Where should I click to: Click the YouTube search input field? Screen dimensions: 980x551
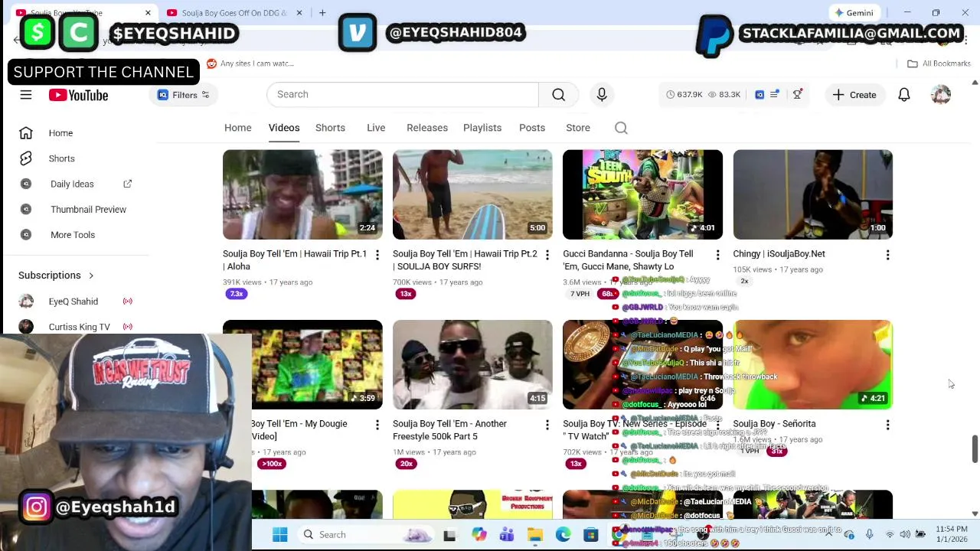(403, 94)
